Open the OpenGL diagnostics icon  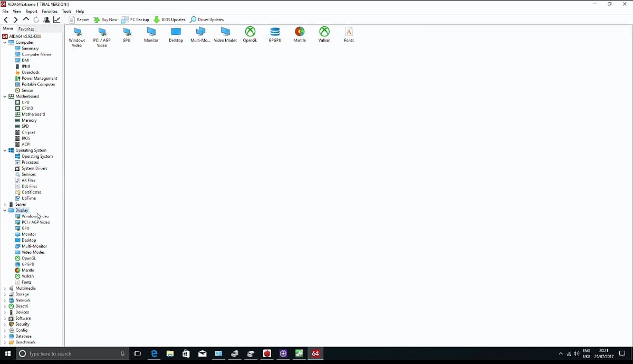[x=250, y=35]
